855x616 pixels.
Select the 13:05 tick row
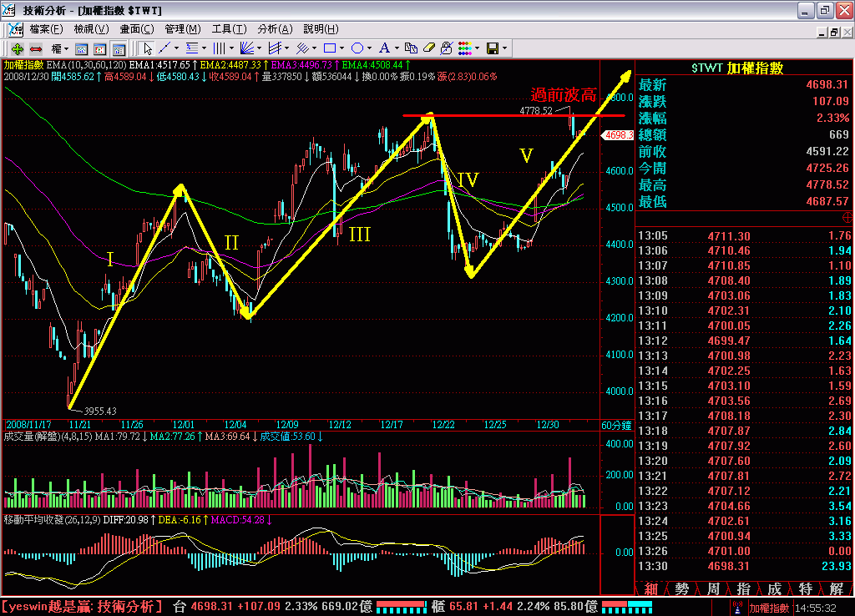coord(744,236)
